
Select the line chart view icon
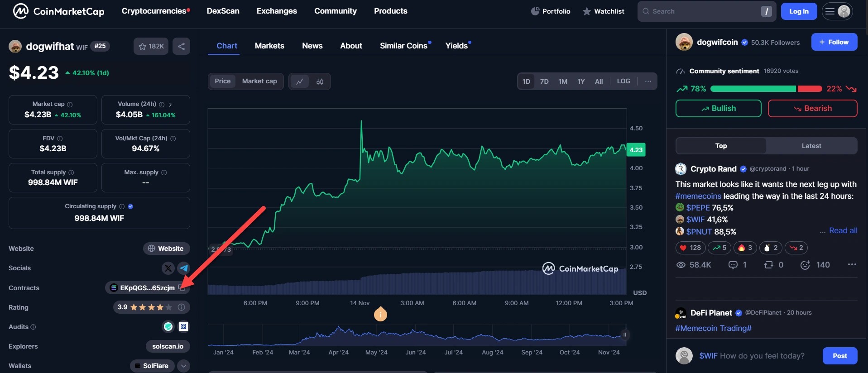pyautogui.click(x=299, y=81)
